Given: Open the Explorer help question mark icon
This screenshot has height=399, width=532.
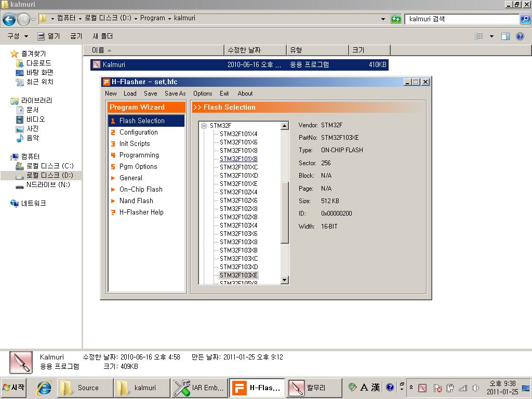Looking at the screenshot, I should (x=520, y=36).
